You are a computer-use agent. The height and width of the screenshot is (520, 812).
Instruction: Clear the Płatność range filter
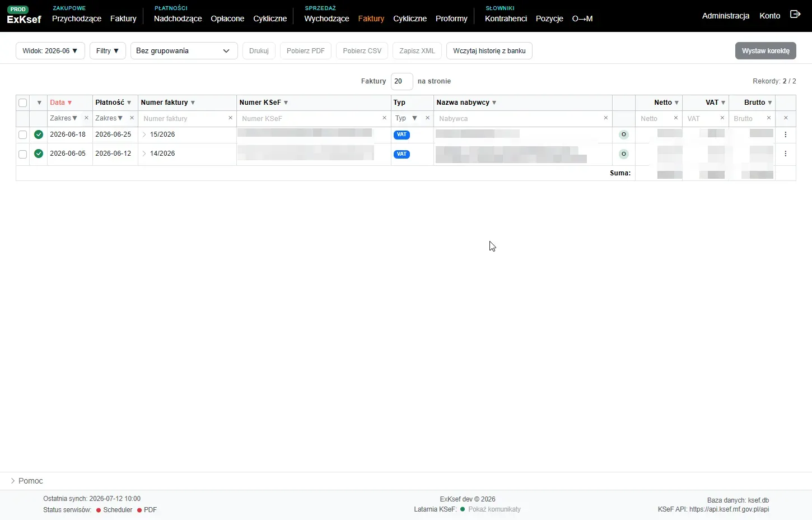pos(132,118)
